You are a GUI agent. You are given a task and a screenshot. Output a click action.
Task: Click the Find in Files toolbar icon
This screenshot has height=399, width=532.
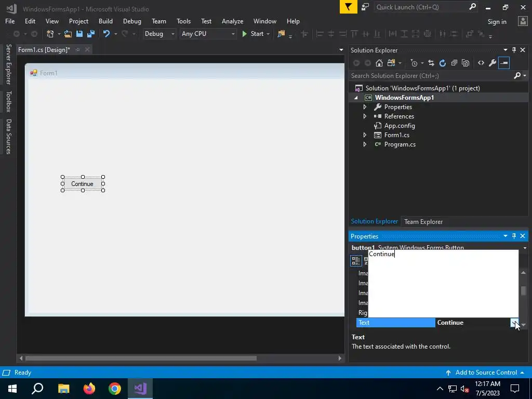pos(281,34)
